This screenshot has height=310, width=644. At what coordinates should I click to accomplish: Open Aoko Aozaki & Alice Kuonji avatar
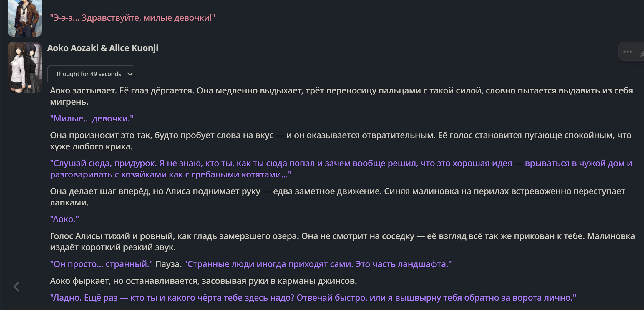25,67
